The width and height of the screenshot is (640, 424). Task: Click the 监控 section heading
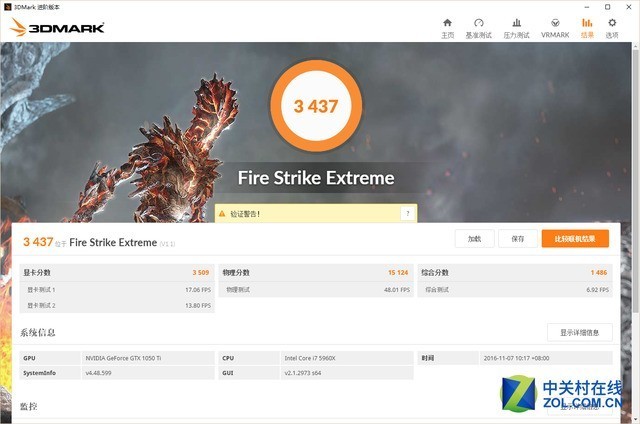(29, 406)
